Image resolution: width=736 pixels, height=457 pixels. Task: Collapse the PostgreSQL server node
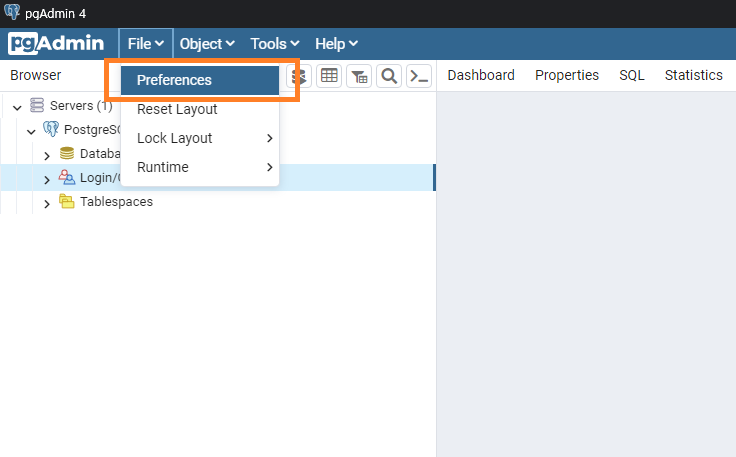(x=31, y=131)
